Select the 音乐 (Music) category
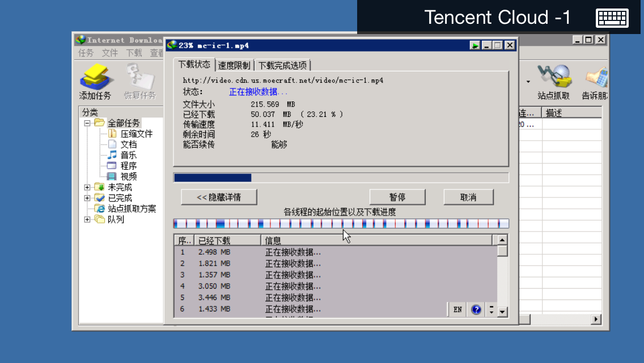 [x=128, y=155]
